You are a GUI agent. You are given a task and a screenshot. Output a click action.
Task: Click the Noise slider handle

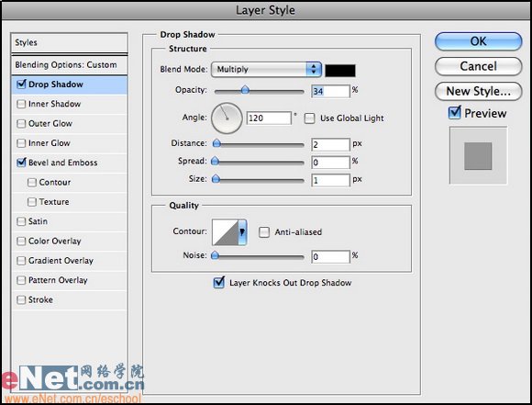[x=216, y=255]
